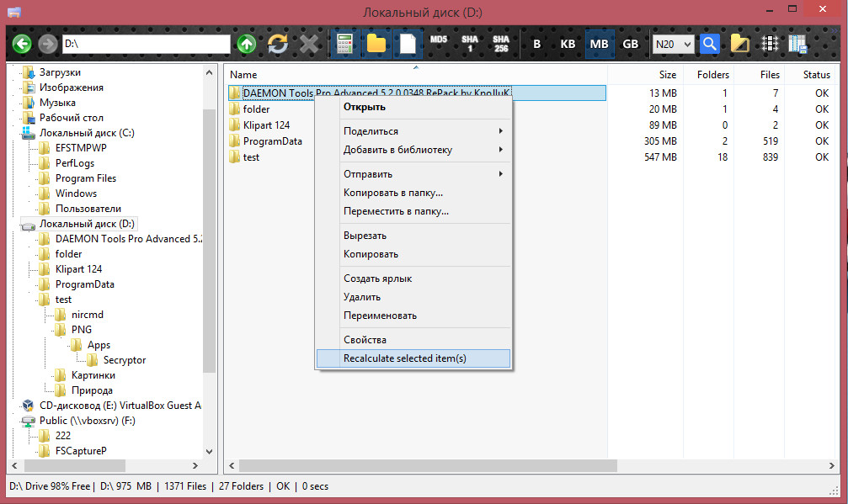Select Загрузки in the tree

point(60,72)
